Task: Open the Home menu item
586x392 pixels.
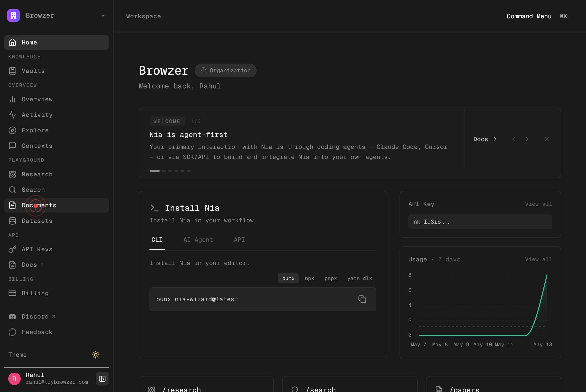Action: tap(57, 42)
